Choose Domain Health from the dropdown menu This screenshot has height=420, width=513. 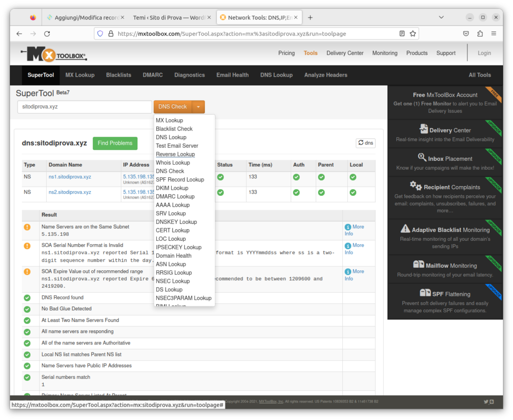pos(174,256)
